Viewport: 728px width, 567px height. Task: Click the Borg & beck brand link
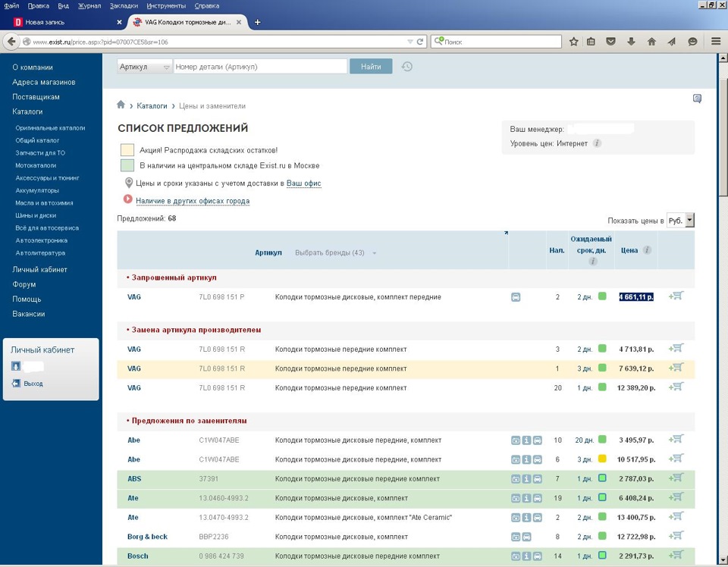click(x=147, y=537)
